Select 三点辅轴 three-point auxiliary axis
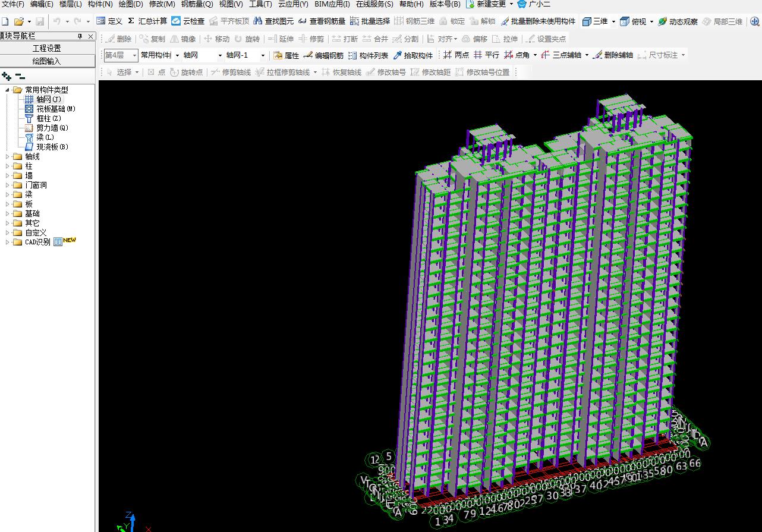762x532 pixels. 561,55
